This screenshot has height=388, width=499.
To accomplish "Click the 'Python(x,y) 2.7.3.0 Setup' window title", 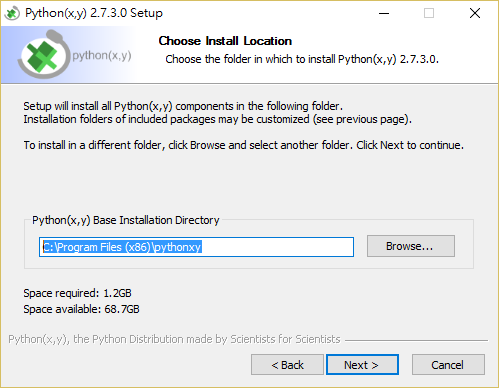I will tap(94, 13).
